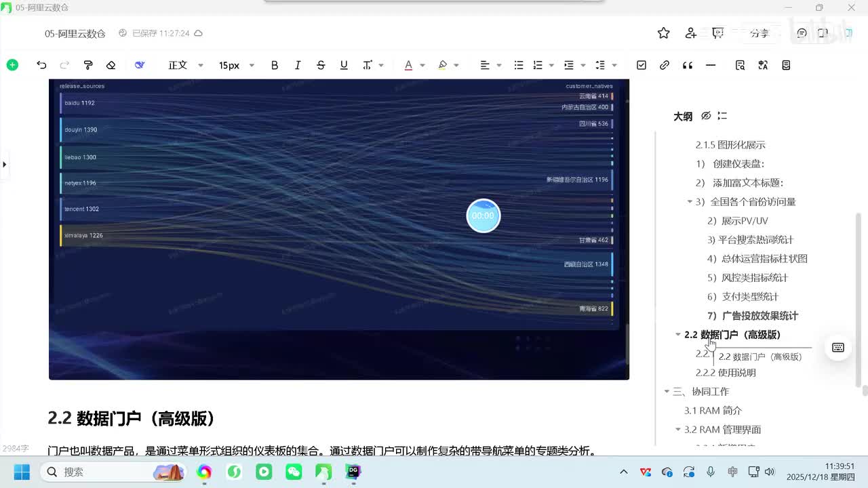Screen dimensions: 868x488
Task: Go to outline item 2.1.5 图形化展示
Action: 730,144
